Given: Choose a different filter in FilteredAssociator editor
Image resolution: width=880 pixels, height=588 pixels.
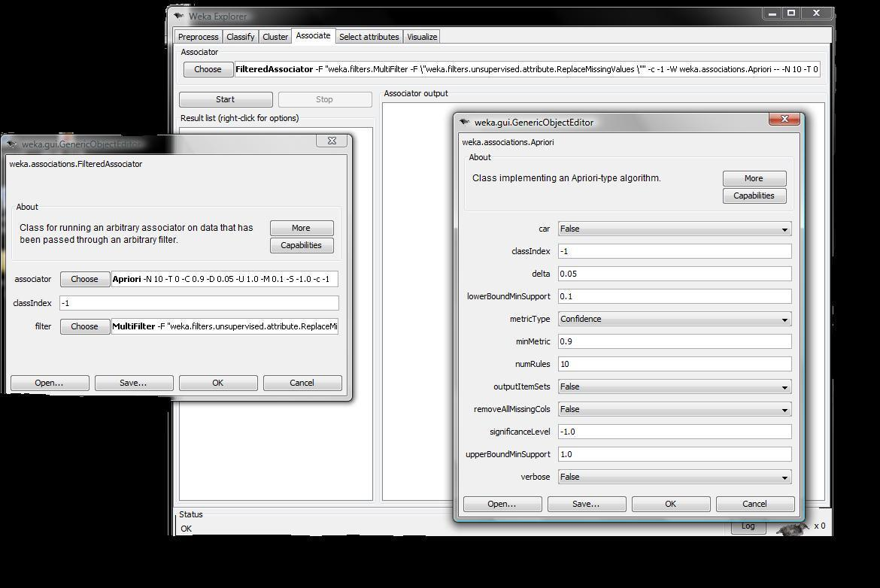Looking at the screenshot, I should pyautogui.click(x=85, y=326).
